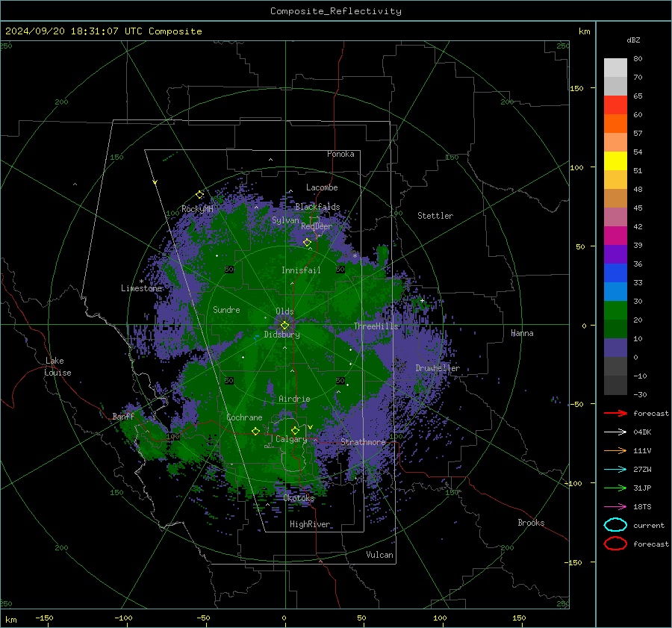Click the Ponoka label on map
The image size is (672, 628).
coord(340,154)
